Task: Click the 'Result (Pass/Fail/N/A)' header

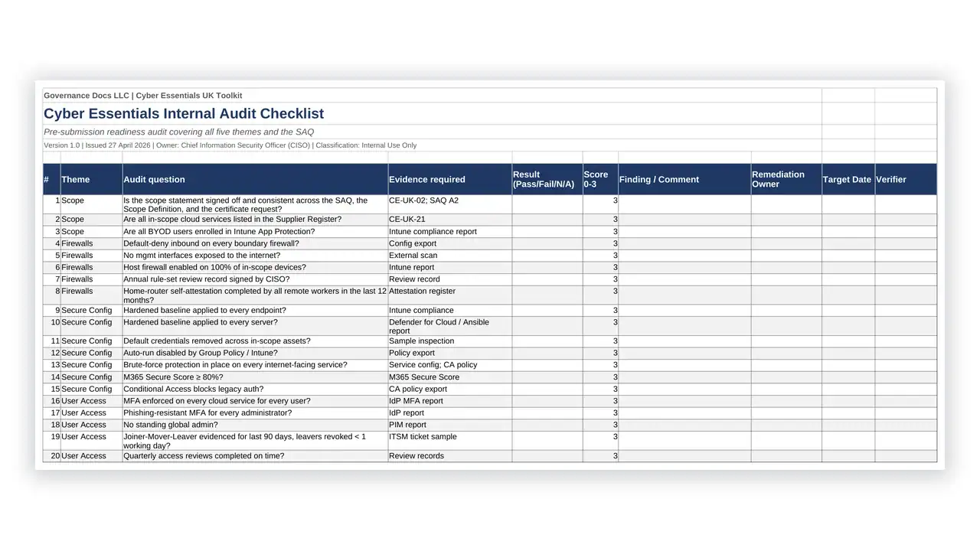Action: click(x=547, y=180)
